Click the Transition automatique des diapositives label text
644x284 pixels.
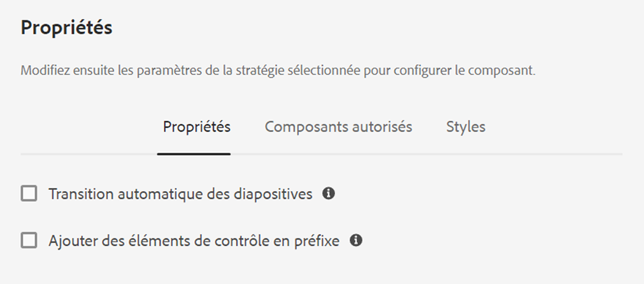click(181, 193)
